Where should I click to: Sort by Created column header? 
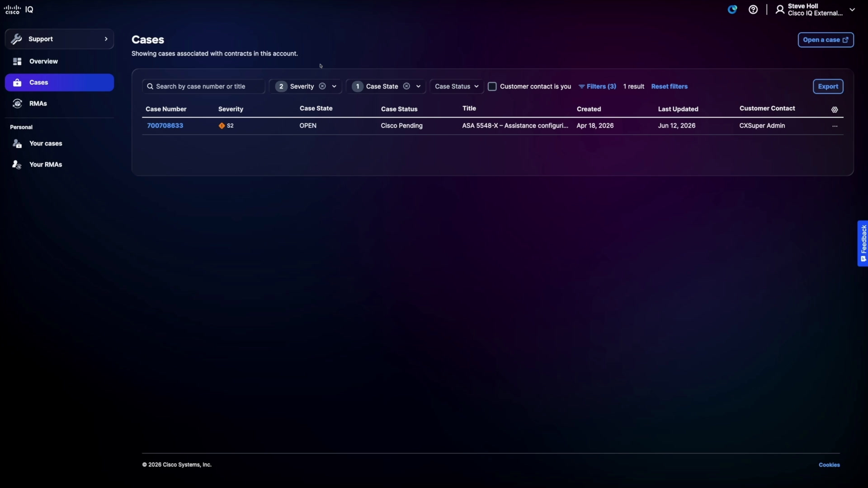(x=589, y=109)
